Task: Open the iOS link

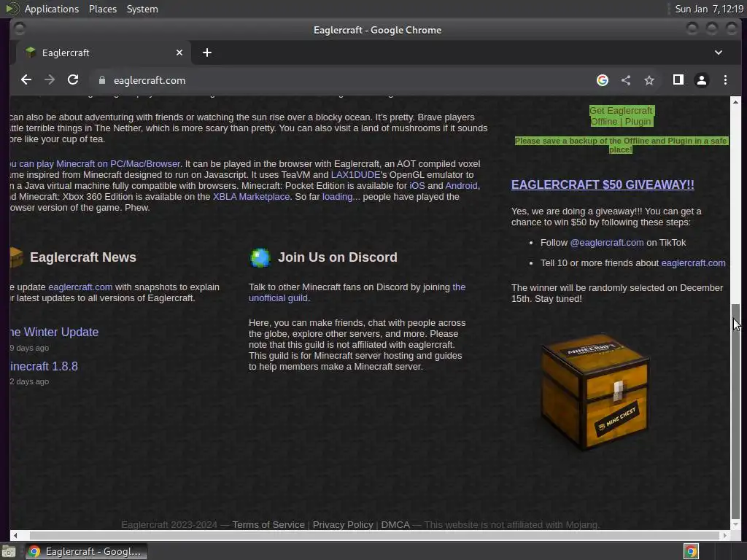Action: coord(417,186)
